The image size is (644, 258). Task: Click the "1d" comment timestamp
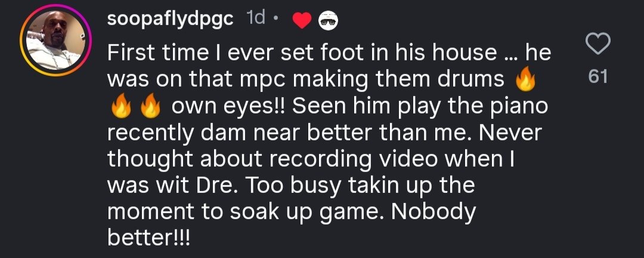coord(256,20)
